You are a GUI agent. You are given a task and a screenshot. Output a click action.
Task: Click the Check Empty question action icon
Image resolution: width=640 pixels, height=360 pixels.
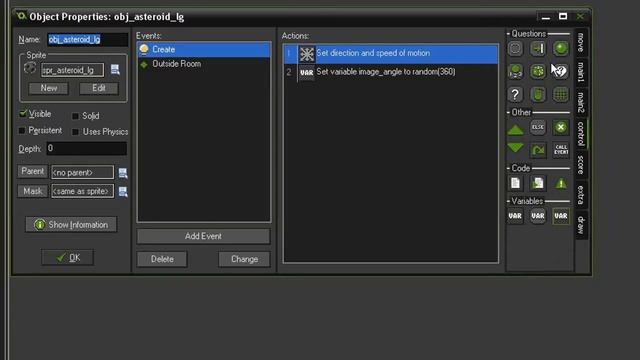click(x=515, y=49)
